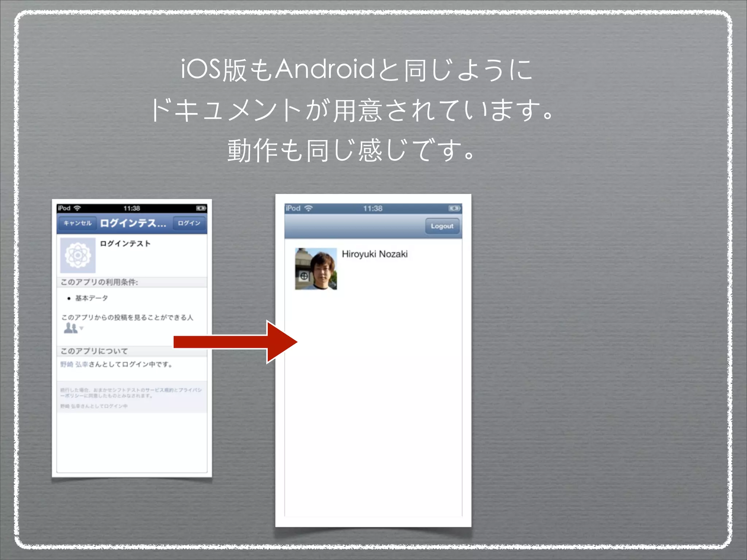Tap the Logout button on the profile screen

(x=442, y=226)
